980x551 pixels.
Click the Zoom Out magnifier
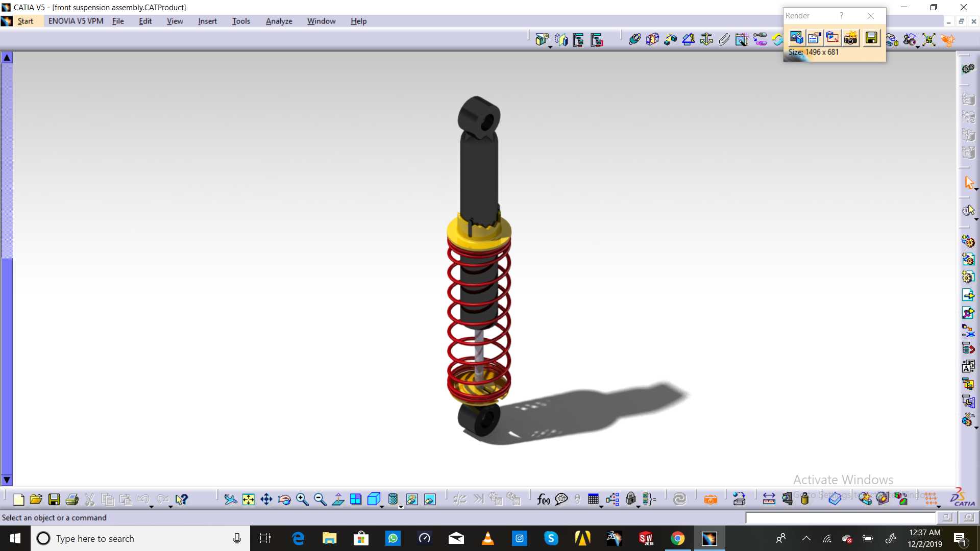click(320, 499)
